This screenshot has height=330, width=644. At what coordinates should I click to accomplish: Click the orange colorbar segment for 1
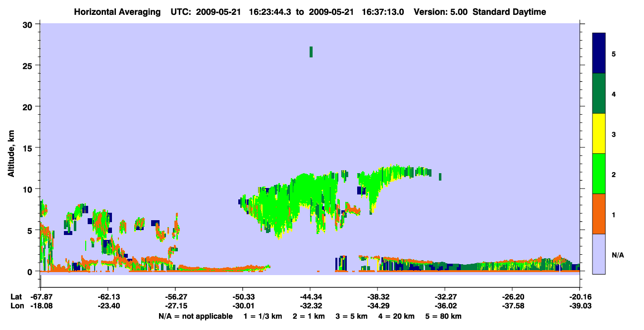click(x=599, y=214)
